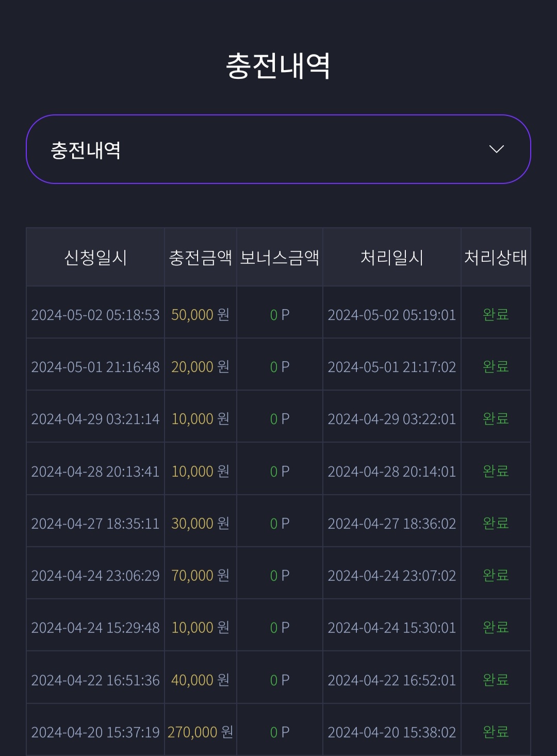The height and width of the screenshot is (756, 557).
Task: Select the 신청일시 column header
Action: tap(95, 257)
